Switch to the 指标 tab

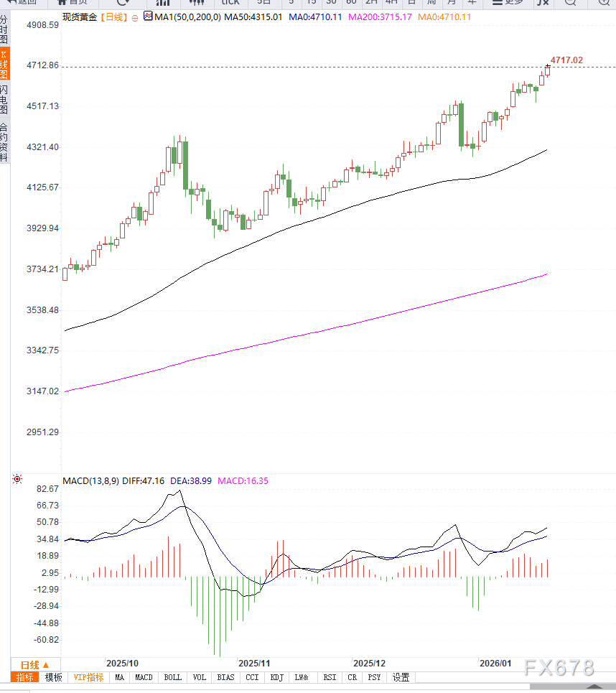(x=25, y=677)
